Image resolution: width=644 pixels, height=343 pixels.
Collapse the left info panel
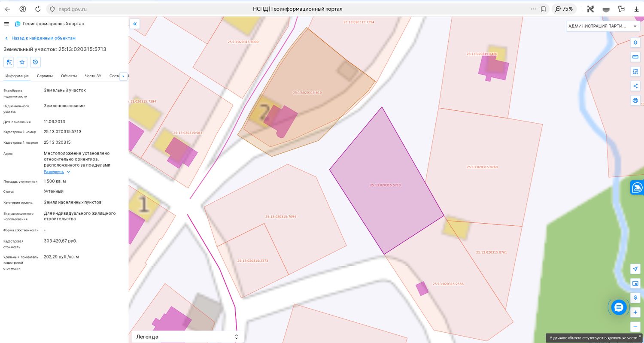[135, 24]
